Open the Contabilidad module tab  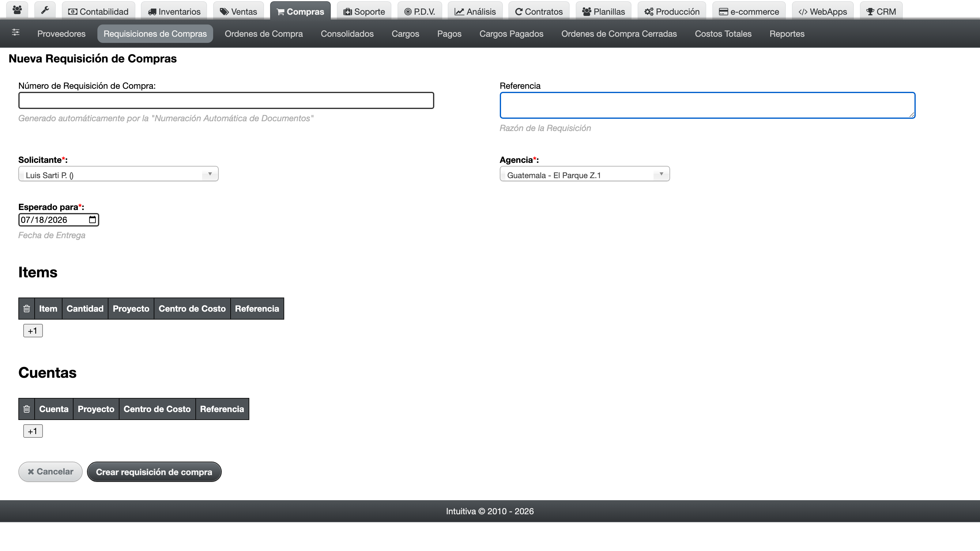coord(98,11)
